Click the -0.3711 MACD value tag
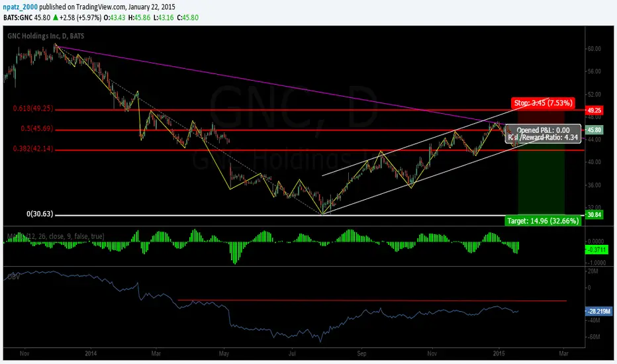The height and width of the screenshot is (364, 617). pos(597,250)
